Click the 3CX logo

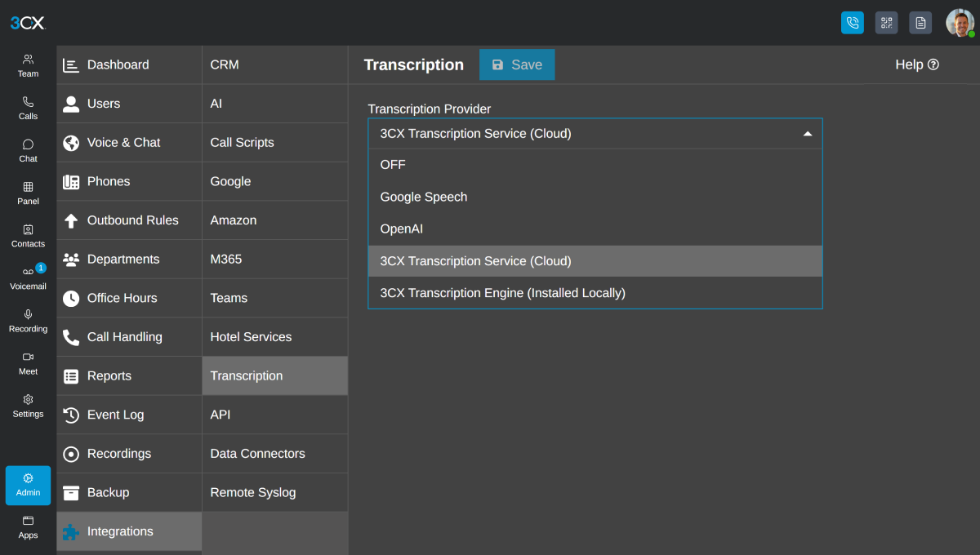[x=28, y=23]
